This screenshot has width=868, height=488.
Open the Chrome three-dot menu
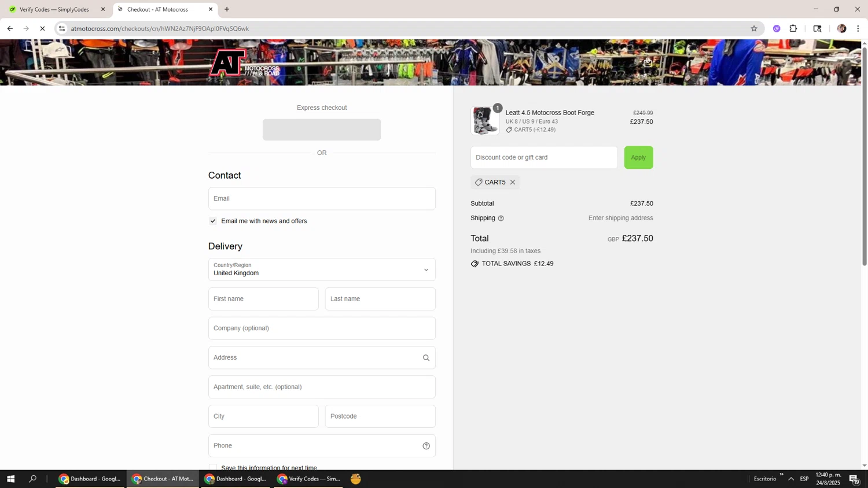pyautogui.click(x=858, y=28)
